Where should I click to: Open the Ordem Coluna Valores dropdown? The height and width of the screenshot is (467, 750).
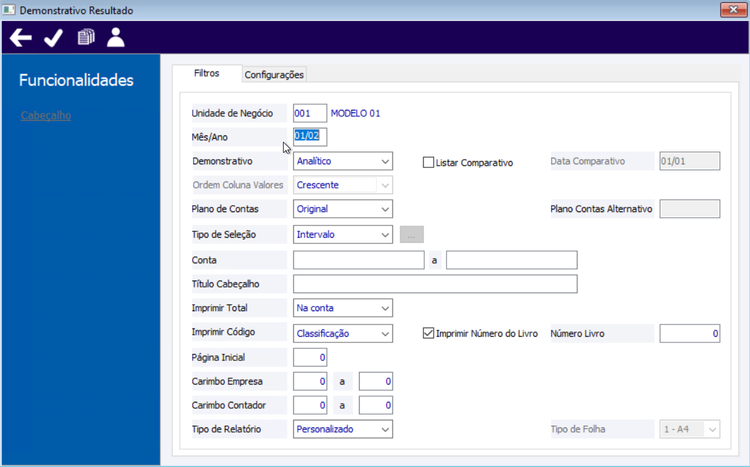coord(342,185)
